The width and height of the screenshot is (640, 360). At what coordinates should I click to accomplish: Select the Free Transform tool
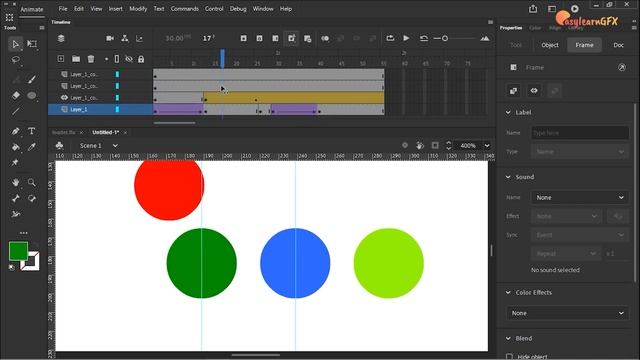coord(32,44)
